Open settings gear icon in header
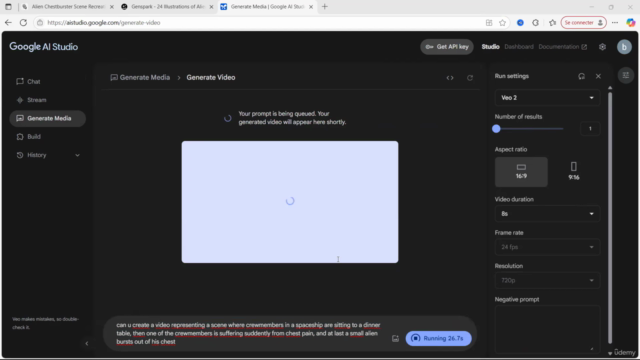Image resolution: width=640 pixels, height=360 pixels. click(x=602, y=47)
